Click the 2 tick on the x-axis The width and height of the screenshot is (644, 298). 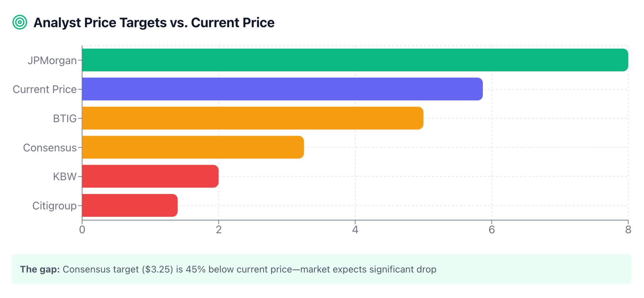click(x=219, y=230)
